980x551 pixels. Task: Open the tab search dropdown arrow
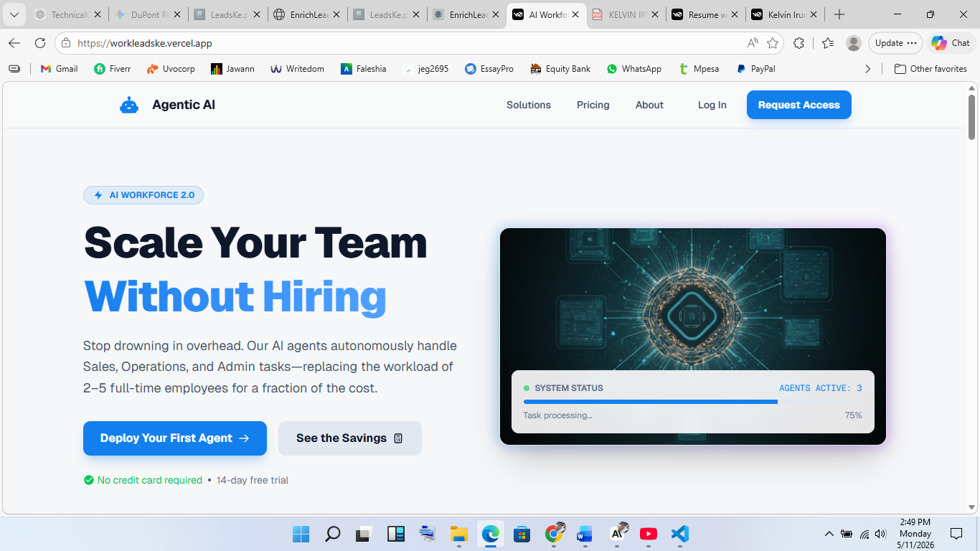(x=14, y=14)
